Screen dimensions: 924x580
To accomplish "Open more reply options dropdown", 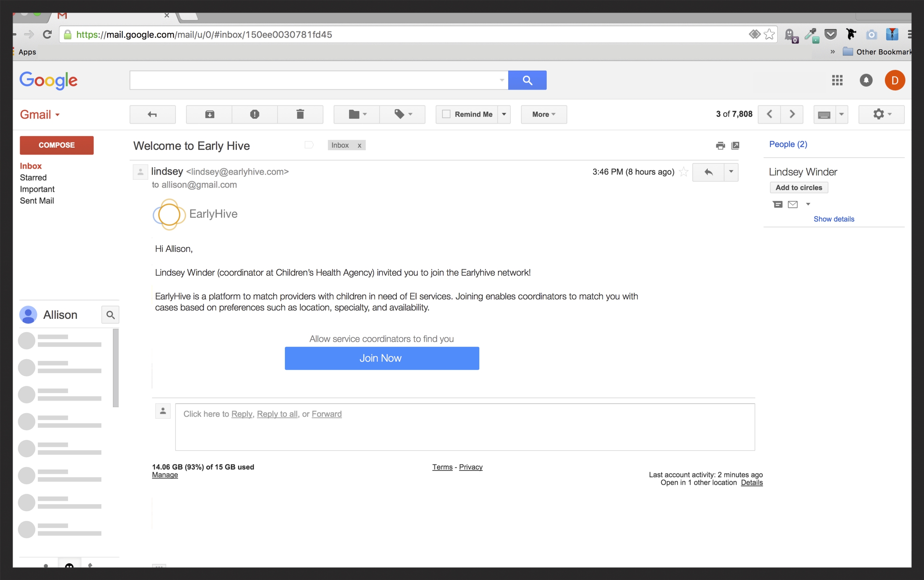I will (731, 172).
